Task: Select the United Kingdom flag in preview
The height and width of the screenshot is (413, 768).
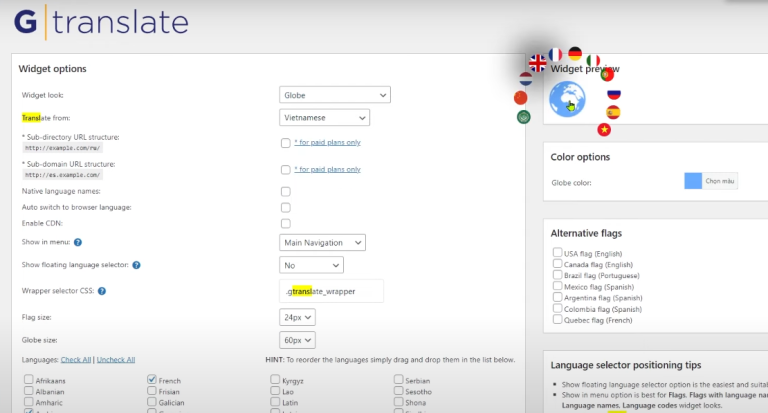Action: click(538, 63)
